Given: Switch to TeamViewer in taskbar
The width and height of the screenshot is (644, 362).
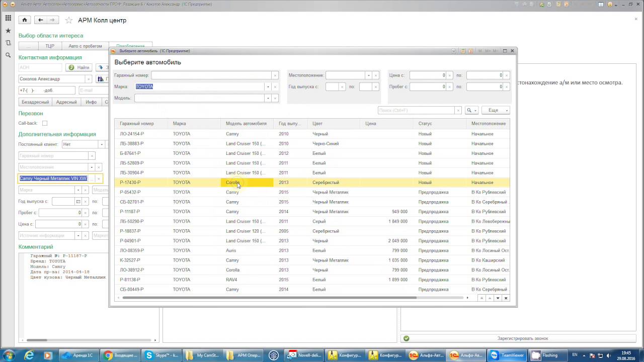Looking at the screenshot, I should tap(508, 355).
